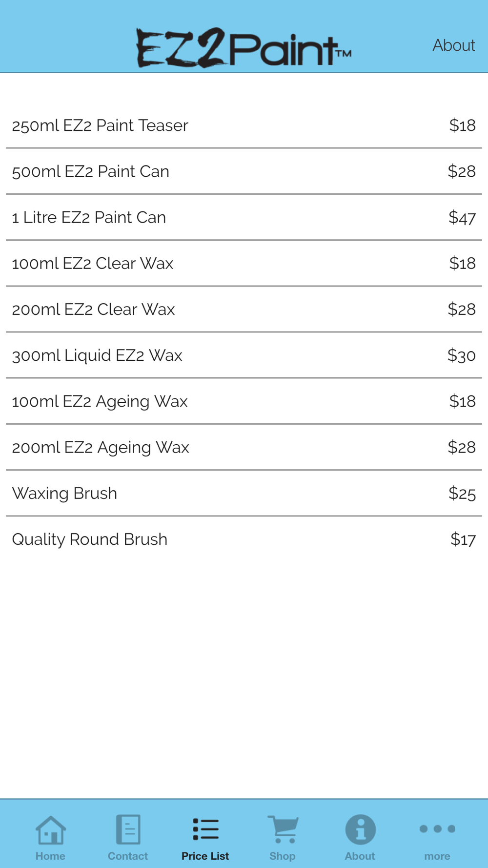Tap the About info icon
This screenshot has width=488, height=868.
pyautogui.click(x=360, y=829)
